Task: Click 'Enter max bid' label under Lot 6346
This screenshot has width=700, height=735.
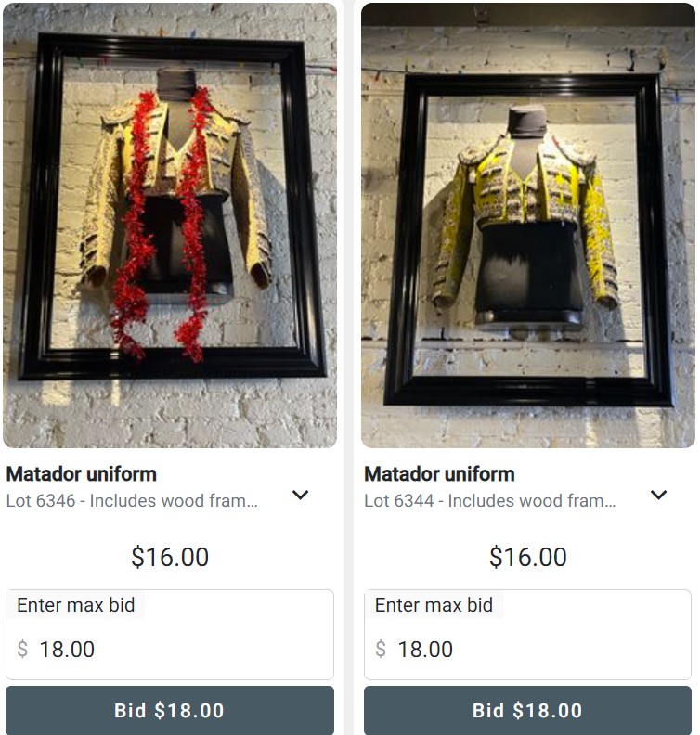Action: point(76,605)
